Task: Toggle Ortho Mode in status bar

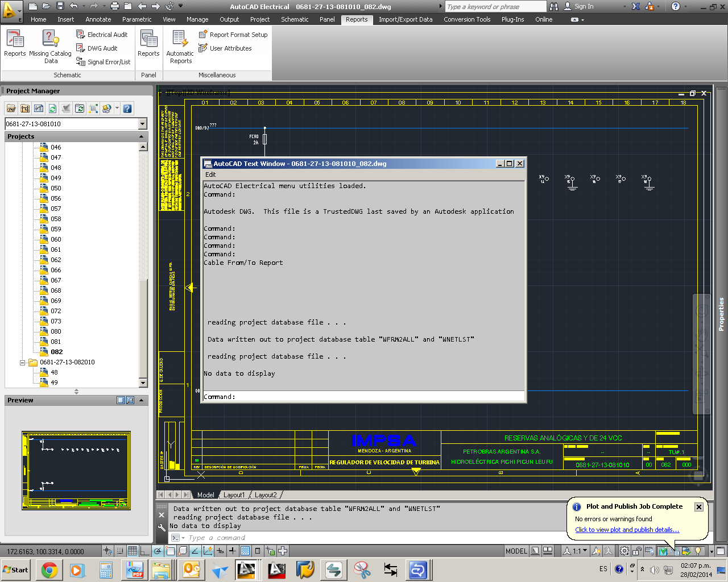Action: [145, 551]
